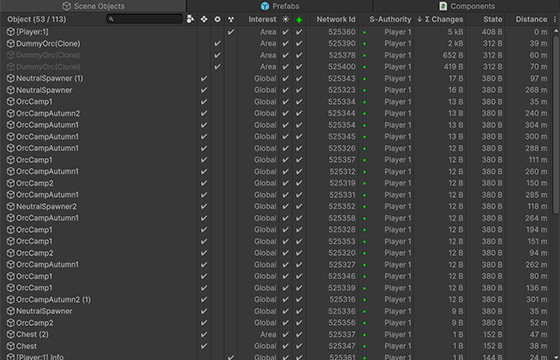Image resolution: width=560 pixels, height=360 pixels.
Task: Toggle sun-column checkmark for NeutralSpawner2
Action: point(285,206)
